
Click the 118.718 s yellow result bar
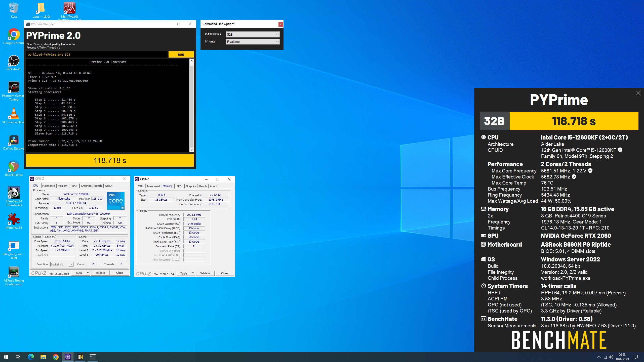[x=110, y=160]
